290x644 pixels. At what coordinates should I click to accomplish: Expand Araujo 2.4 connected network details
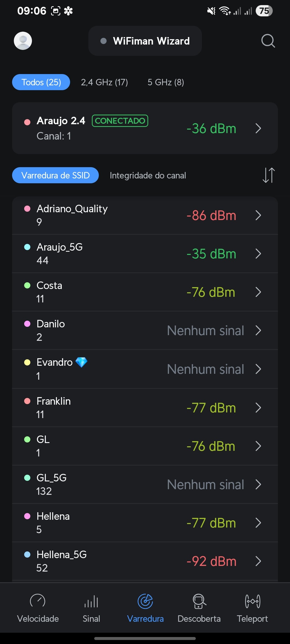[258, 128]
